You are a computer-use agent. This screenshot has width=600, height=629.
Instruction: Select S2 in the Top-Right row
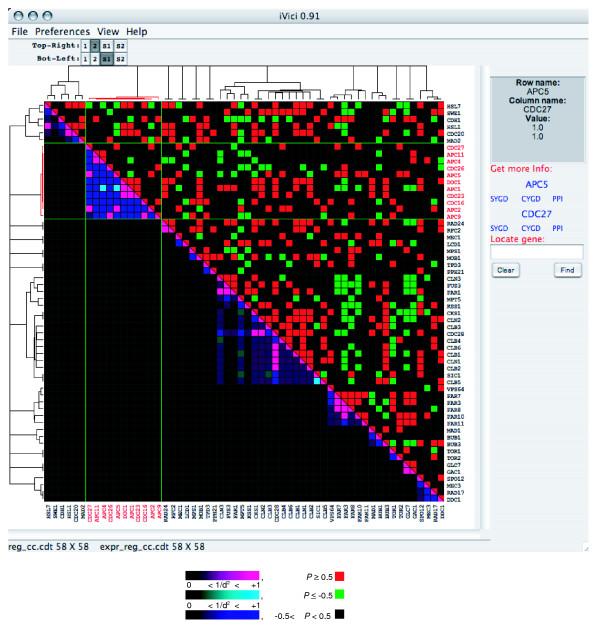[x=120, y=46]
